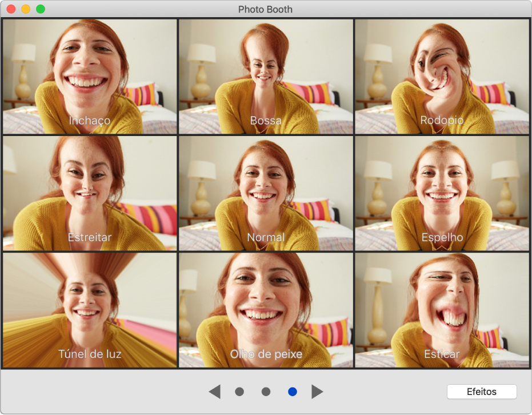The height and width of the screenshot is (415, 532).
Task: Pick the Normal preview in the center
Action: click(266, 193)
